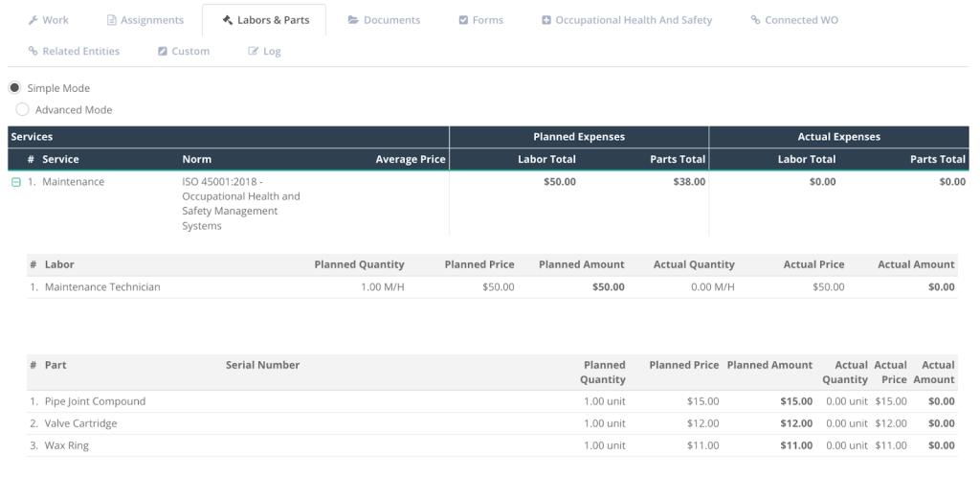Switch to the Labors & Parts tab

point(264,20)
